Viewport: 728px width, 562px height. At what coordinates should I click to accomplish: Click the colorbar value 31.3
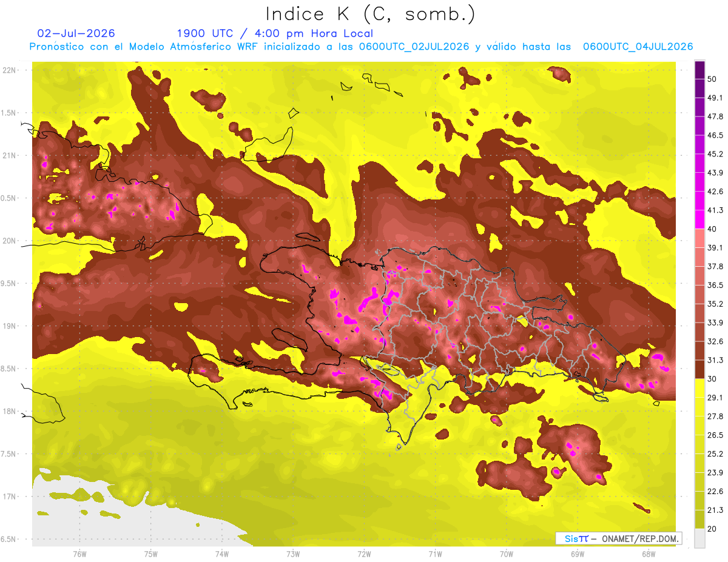[715, 360]
